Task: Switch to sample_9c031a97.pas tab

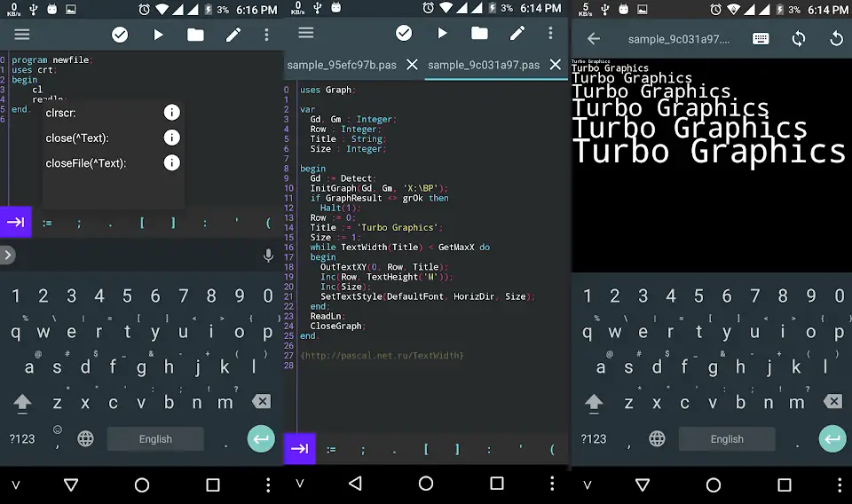Action: (x=484, y=65)
